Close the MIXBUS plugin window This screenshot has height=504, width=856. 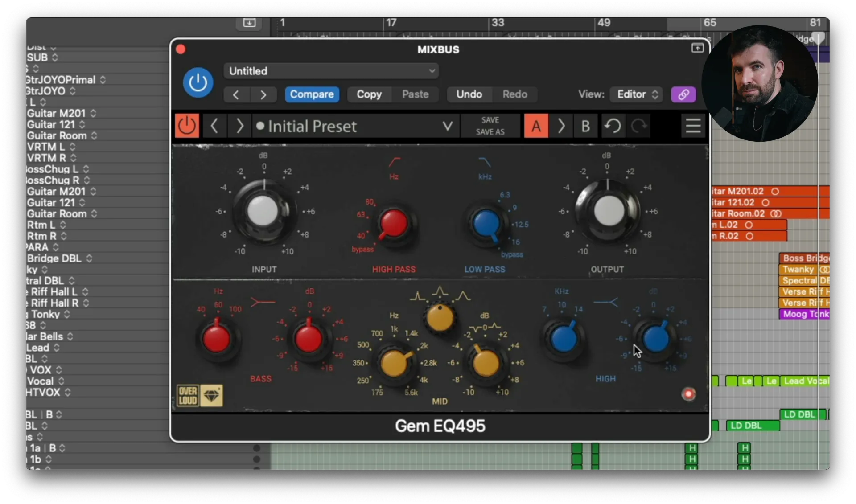[x=181, y=49]
